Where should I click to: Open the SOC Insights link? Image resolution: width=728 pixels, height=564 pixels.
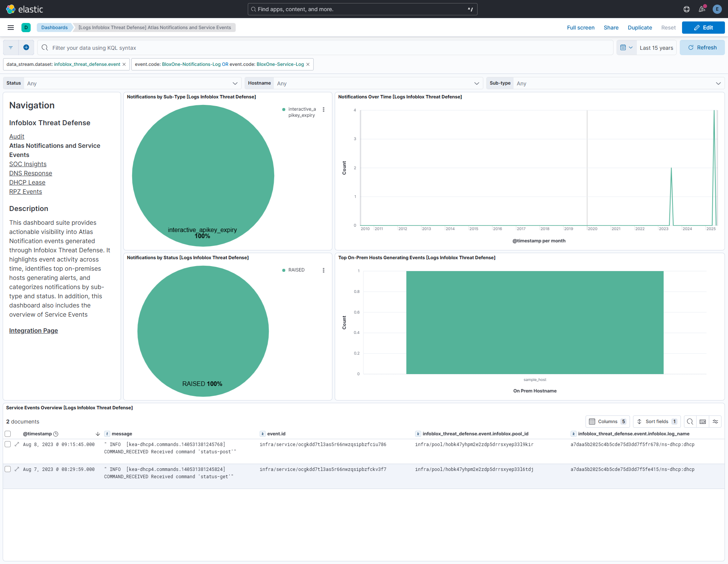click(x=28, y=164)
